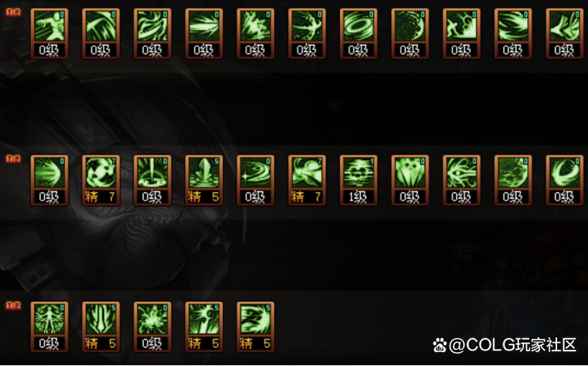The image size is (588, 366).
Task: Pick the staff with orb skill 精 5
Action: pos(204,327)
